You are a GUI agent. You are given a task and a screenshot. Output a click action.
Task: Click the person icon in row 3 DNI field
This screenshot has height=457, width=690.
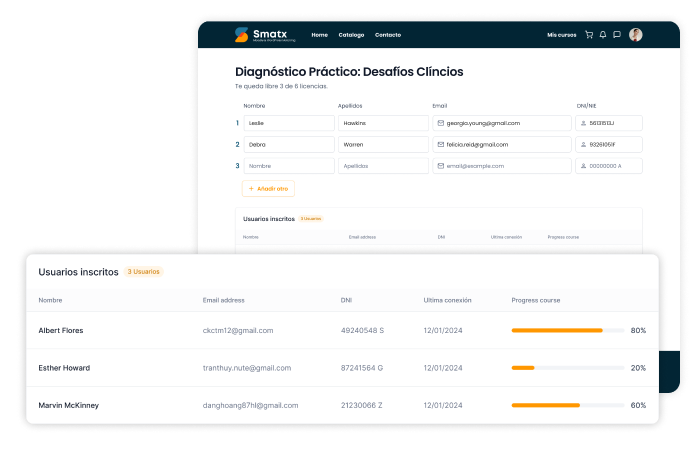583,166
